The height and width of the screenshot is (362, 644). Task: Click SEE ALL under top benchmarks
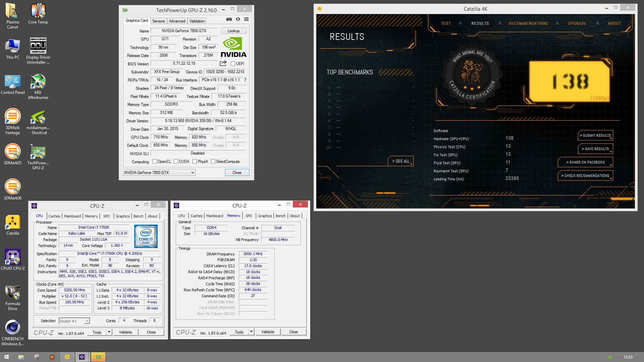click(x=400, y=161)
